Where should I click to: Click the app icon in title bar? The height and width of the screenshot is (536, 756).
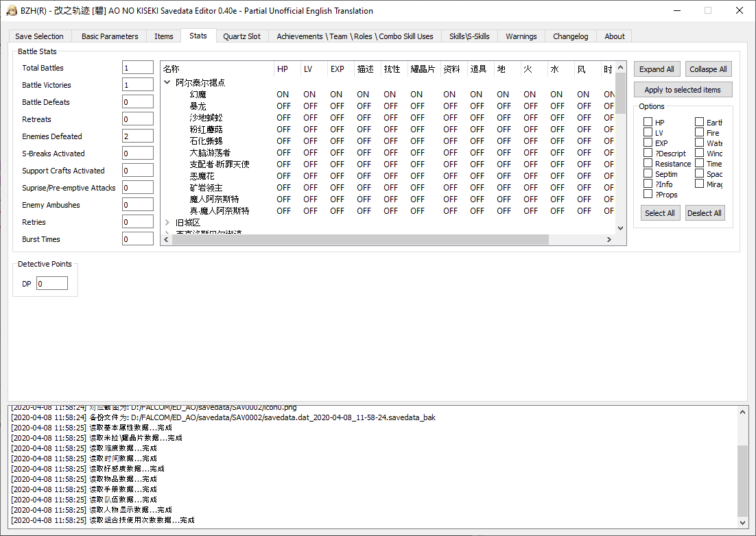tap(12, 10)
